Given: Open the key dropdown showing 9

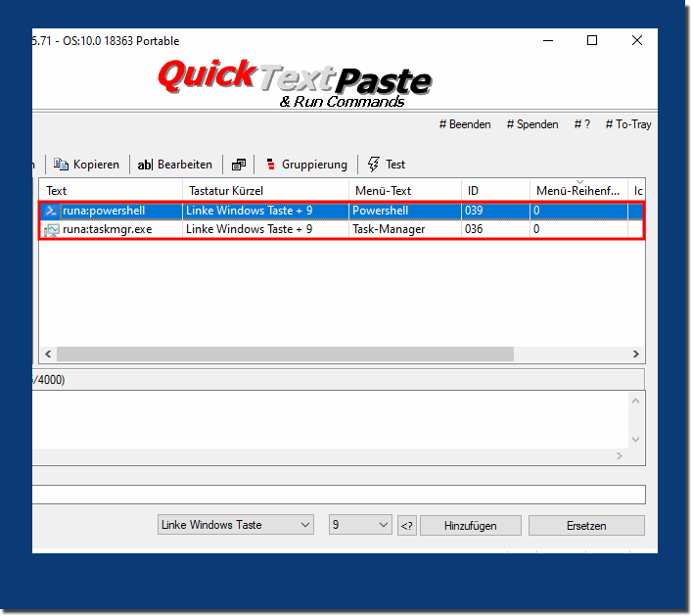Looking at the screenshot, I should (360, 525).
